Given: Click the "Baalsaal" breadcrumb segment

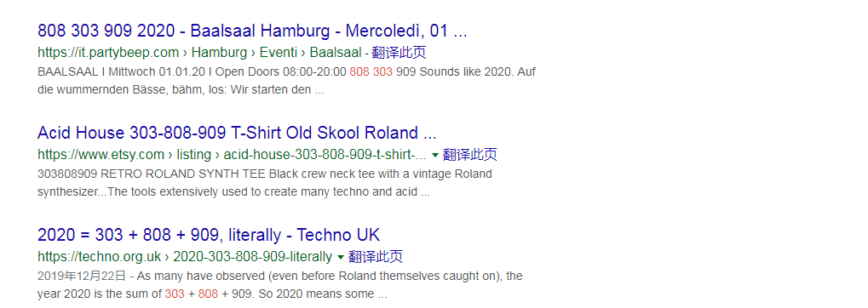Looking at the screenshot, I should click(336, 53).
